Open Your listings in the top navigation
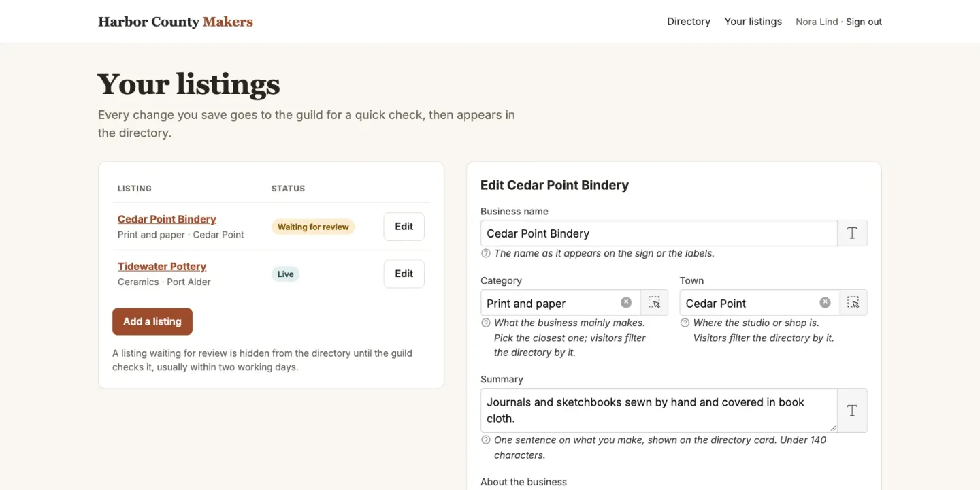The image size is (980, 490). [753, 22]
